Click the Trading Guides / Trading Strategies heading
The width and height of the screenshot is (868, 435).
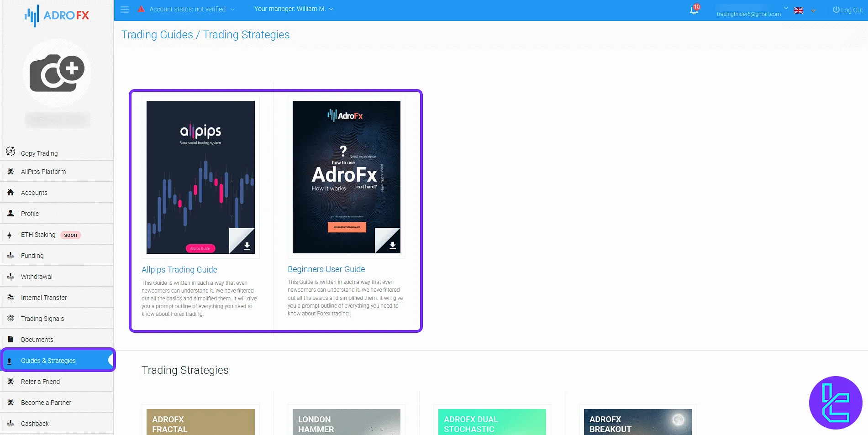pos(205,35)
